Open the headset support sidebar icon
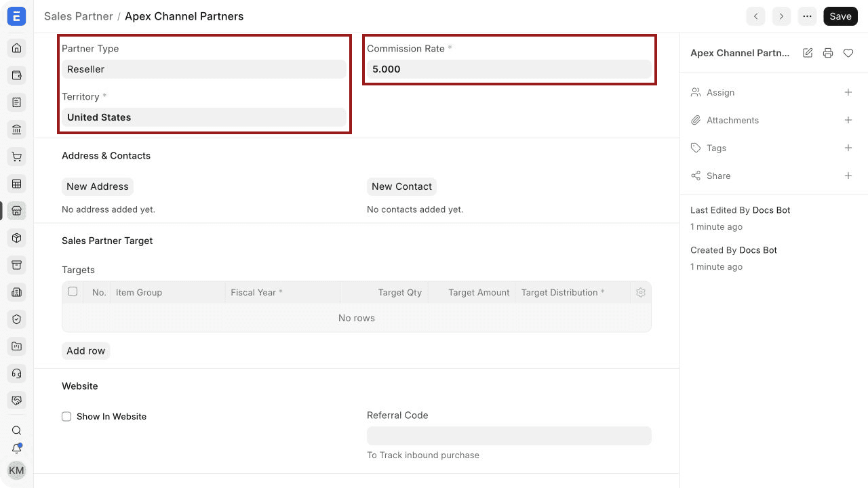The width and height of the screenshot is (868, 488). (17, 373)
